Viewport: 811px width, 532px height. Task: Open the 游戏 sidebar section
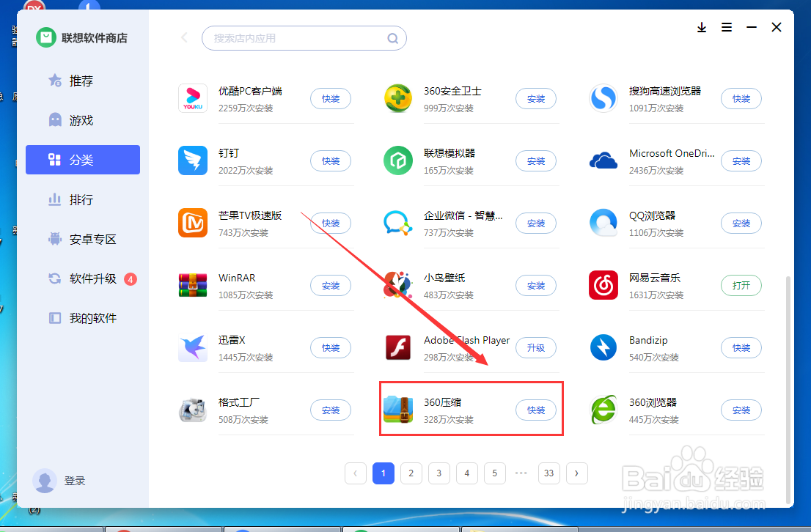[x=83, y=120]
